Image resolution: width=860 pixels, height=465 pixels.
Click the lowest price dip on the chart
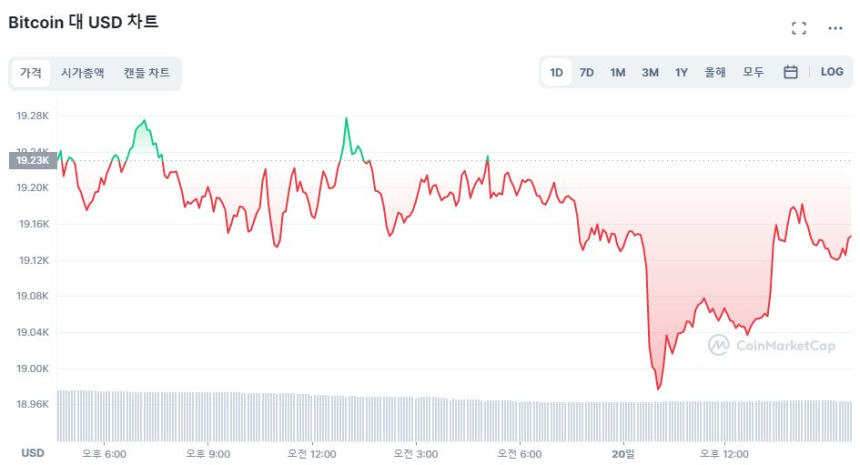coord(658,388)
